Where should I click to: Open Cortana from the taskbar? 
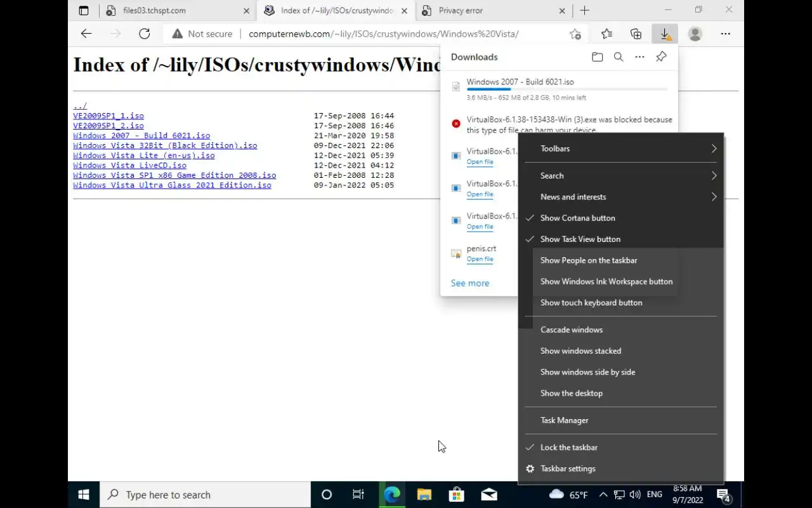point(327,495)
